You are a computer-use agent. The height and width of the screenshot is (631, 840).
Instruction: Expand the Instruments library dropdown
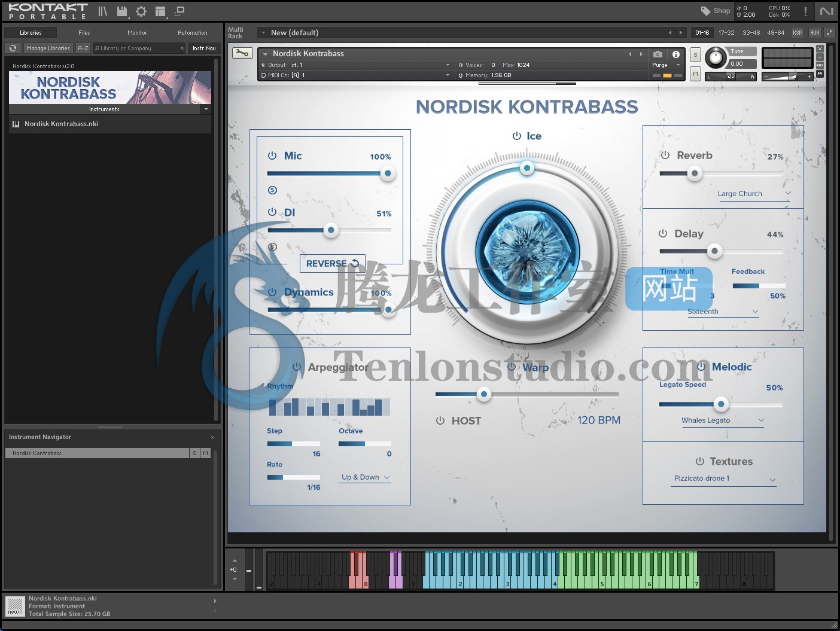click(x=206, y=109)
